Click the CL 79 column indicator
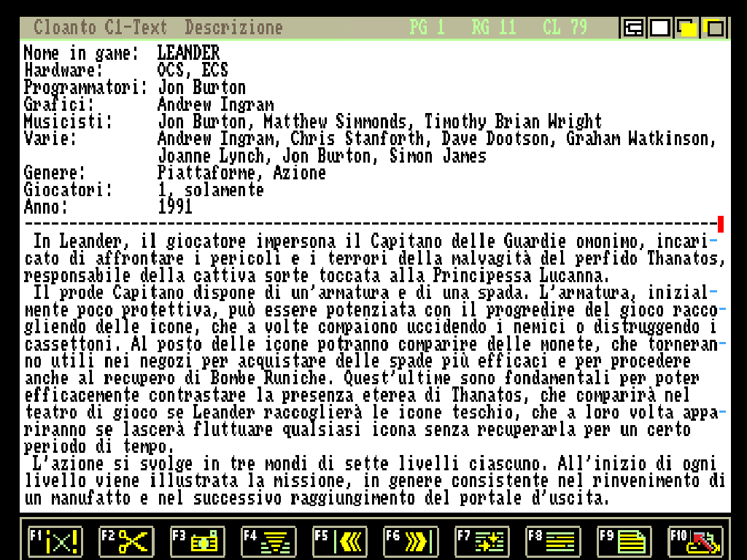 (x=565, y=28)
